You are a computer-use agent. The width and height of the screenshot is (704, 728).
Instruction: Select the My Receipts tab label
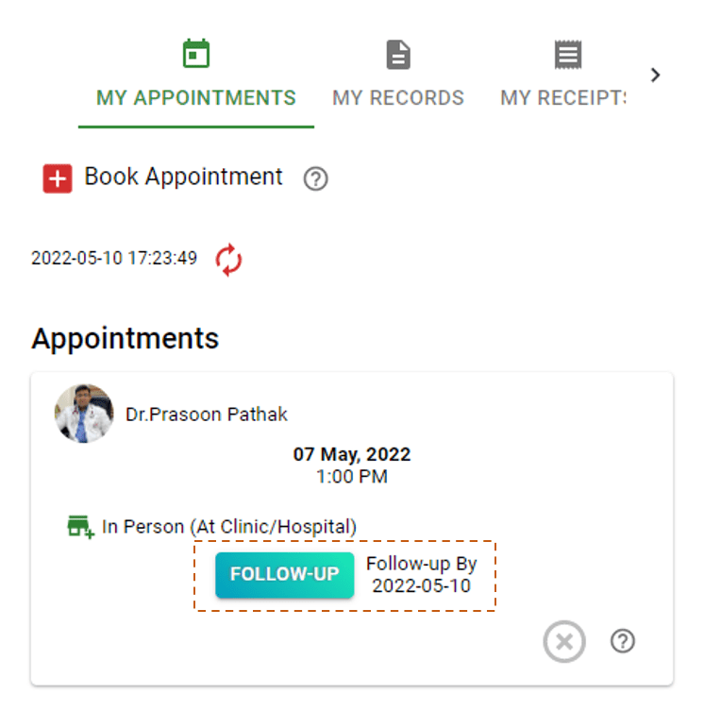click(564, 98)
